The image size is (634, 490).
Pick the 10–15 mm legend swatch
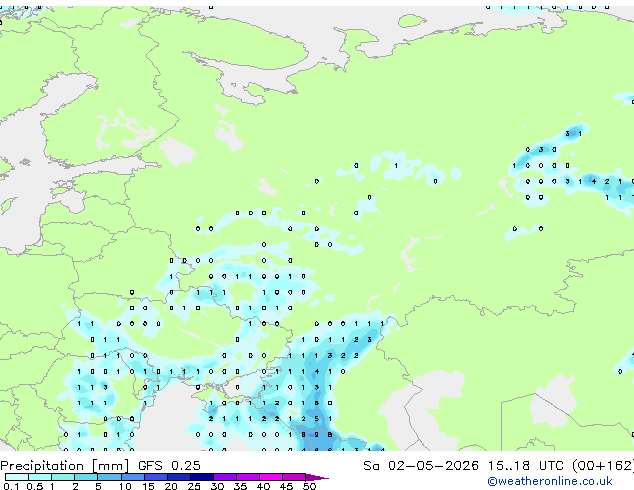pos(132,477)
